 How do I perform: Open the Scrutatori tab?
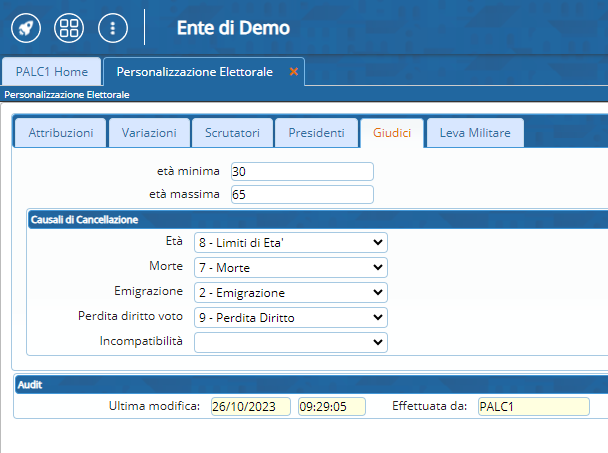pos(232,133)
